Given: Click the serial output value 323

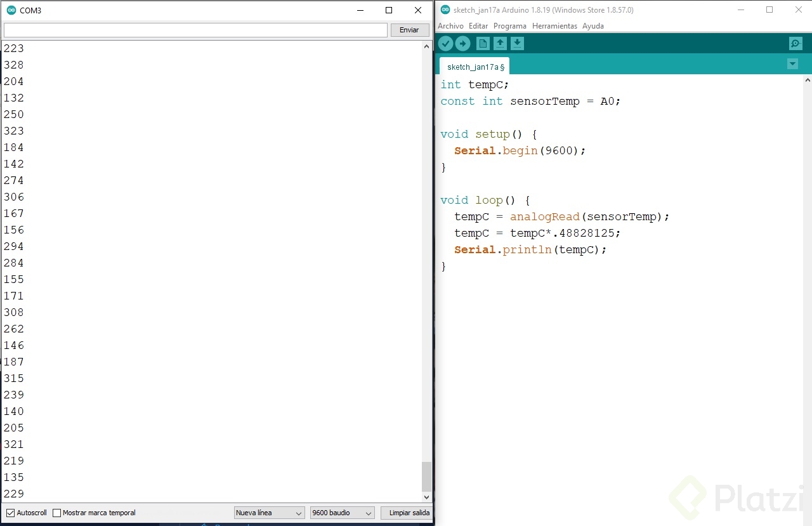Looking at the screenshot, I should click(14, 131).
